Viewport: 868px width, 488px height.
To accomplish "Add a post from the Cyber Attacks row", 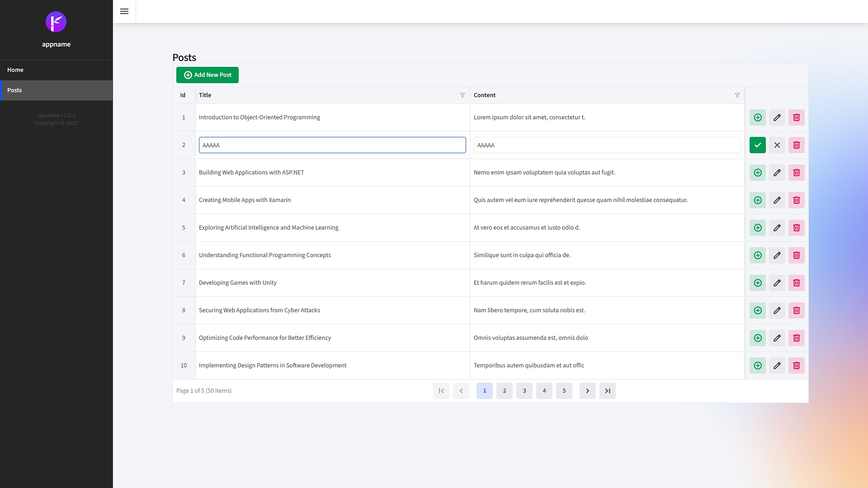I will pyautogui.click(x=758, y=310).
